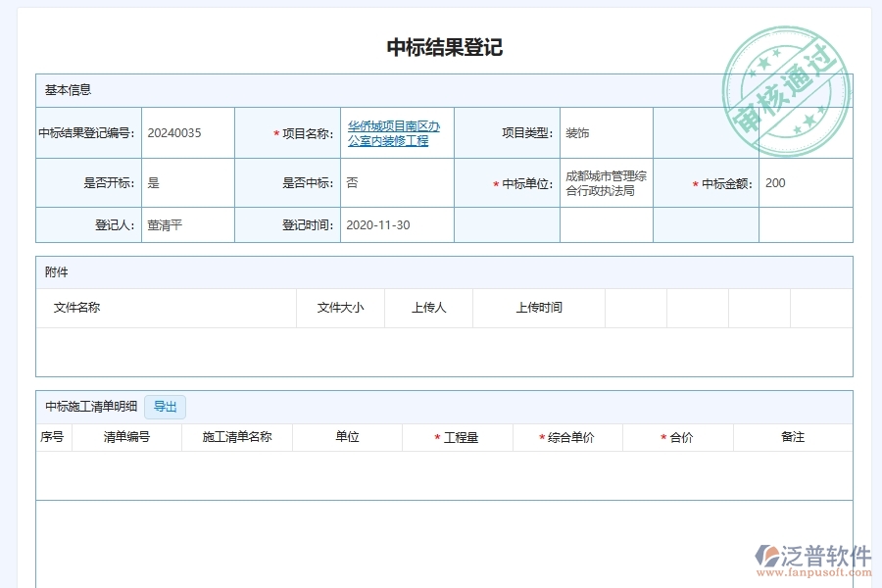Open the 华侨城项目南区办公室内装修工程 project link
Image resolution: width=882 pixels, height=588 pixels.
pyautogui.click(x=394, y=132)
